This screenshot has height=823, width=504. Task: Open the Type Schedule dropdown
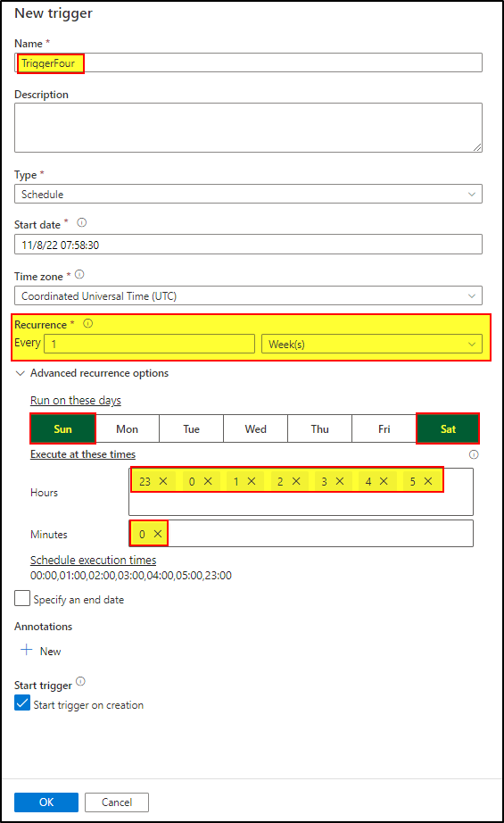coord(248,195)
